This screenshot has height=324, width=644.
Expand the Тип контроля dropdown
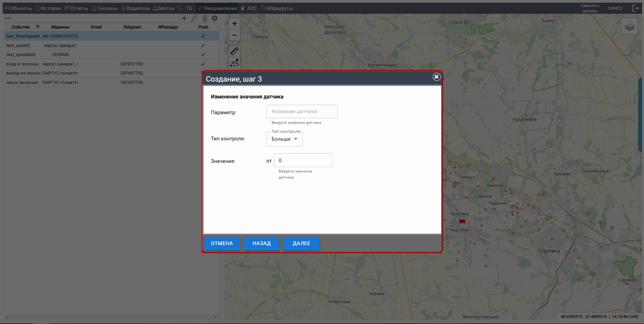(284, 139)
